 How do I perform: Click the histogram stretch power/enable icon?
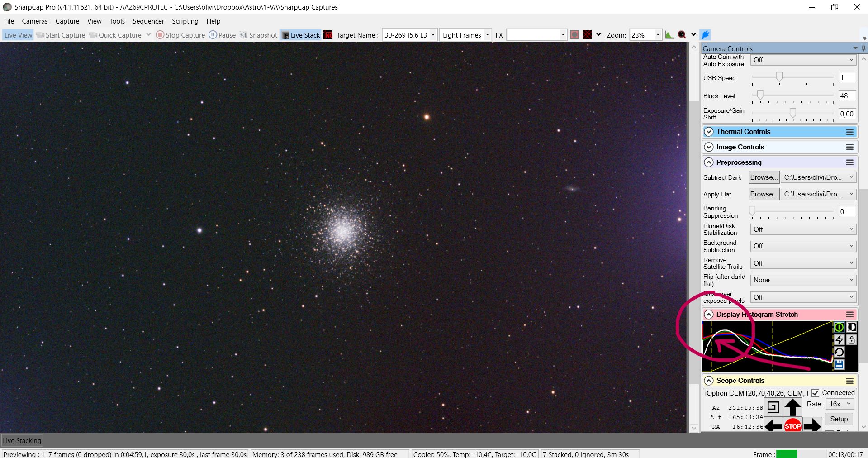point(839,327)
